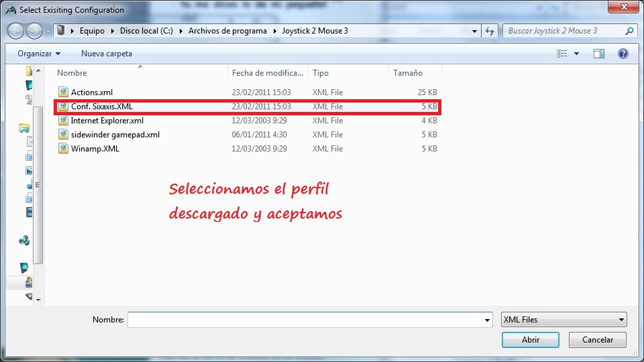Open the filename history dropdown arrow
This screenshot has height=362, width=644.
pyautogui.click(x=487, y=320)
